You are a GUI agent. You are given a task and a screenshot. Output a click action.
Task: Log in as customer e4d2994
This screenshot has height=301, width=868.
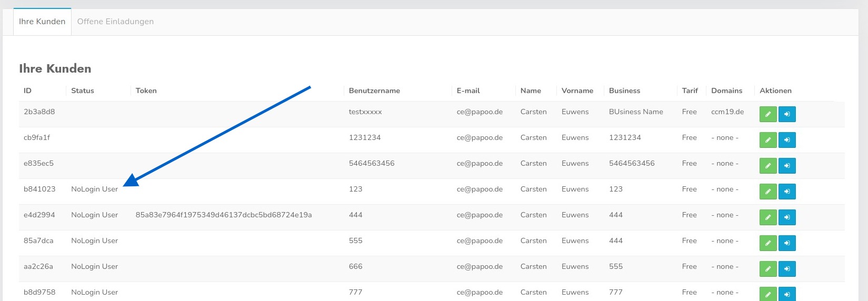point(787,217)
